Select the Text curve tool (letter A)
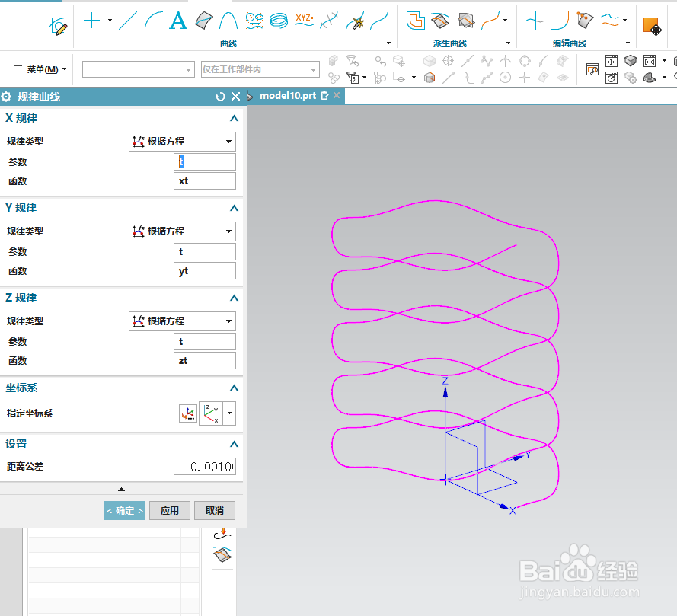677x616 pixels. tap(178, 21)
